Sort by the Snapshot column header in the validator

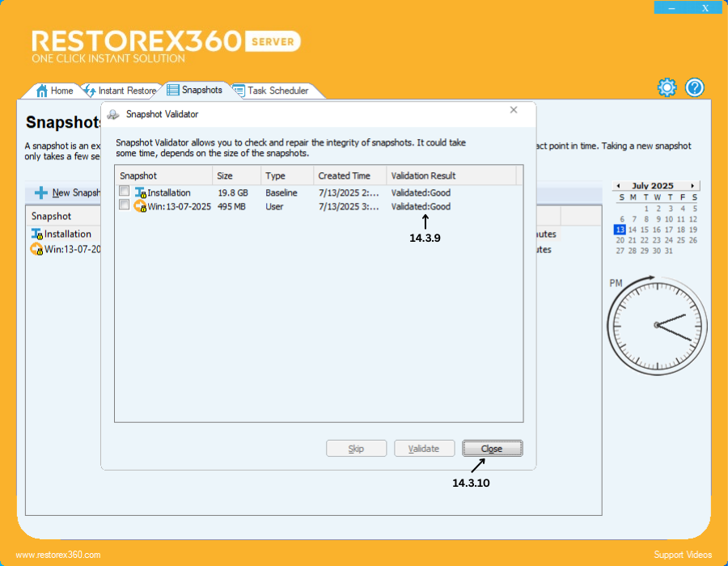coord(164,175)
